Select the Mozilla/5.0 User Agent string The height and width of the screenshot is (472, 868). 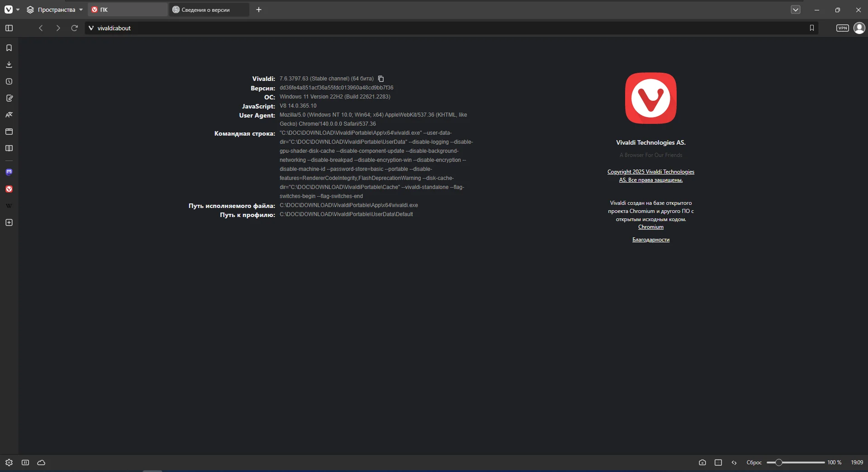373,119
